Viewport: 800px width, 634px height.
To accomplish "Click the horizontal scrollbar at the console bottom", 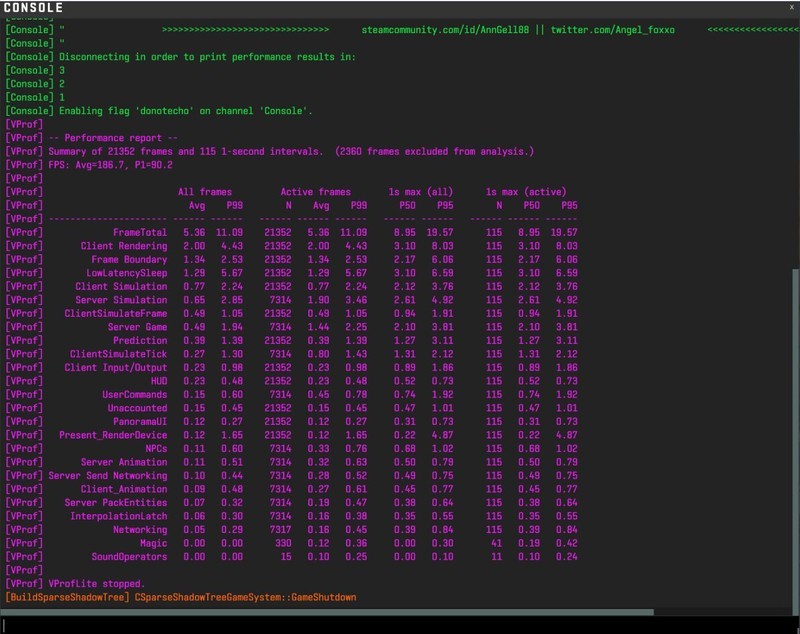I will 328,612.
